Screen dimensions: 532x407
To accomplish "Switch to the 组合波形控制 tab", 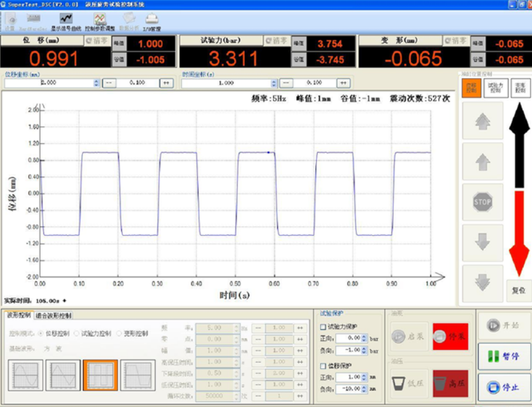I will (54, 315).
